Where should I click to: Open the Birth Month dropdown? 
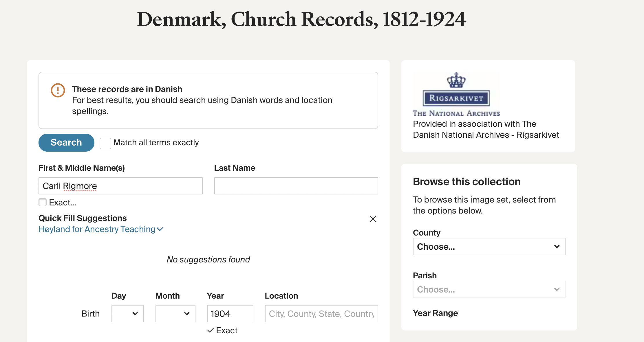(x=175, y=314)
